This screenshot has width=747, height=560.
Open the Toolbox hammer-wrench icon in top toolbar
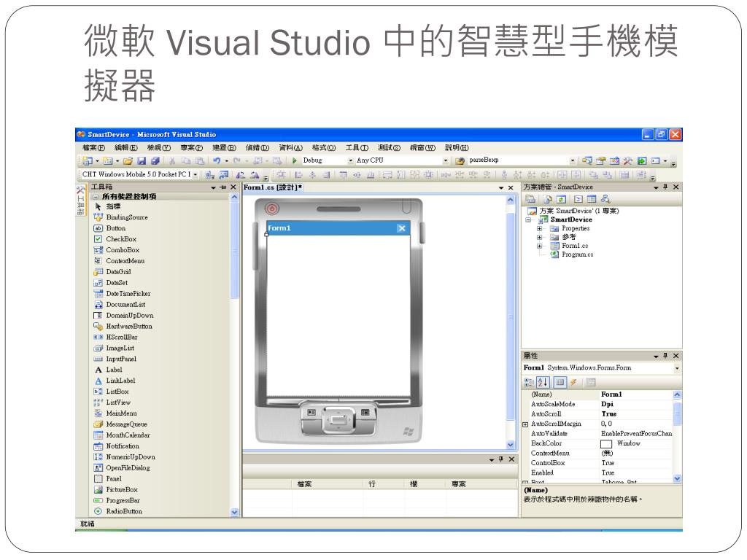pyautogui.click(x=627, y=161)
